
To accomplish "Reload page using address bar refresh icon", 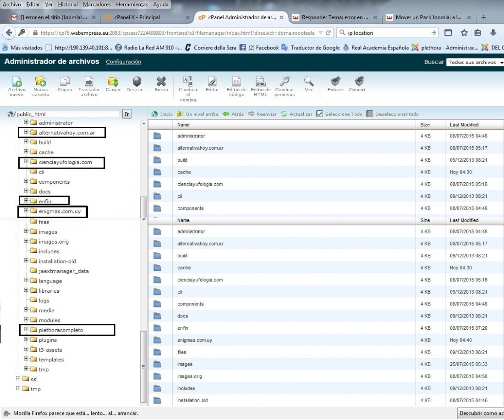I will pos(328,33).
